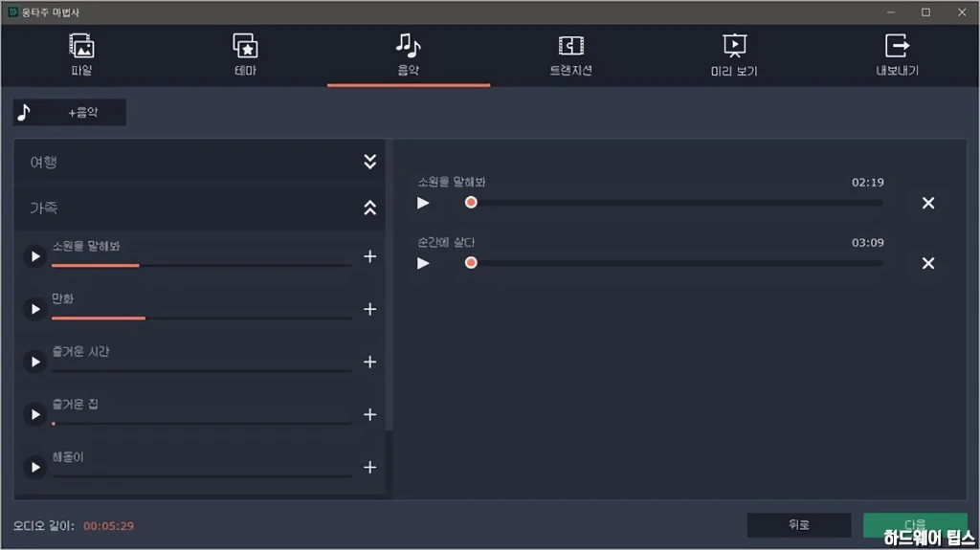Remove 순간에 살다 from added tracks
The height and width of the screenshot is (550, 980).
[928, 263]
